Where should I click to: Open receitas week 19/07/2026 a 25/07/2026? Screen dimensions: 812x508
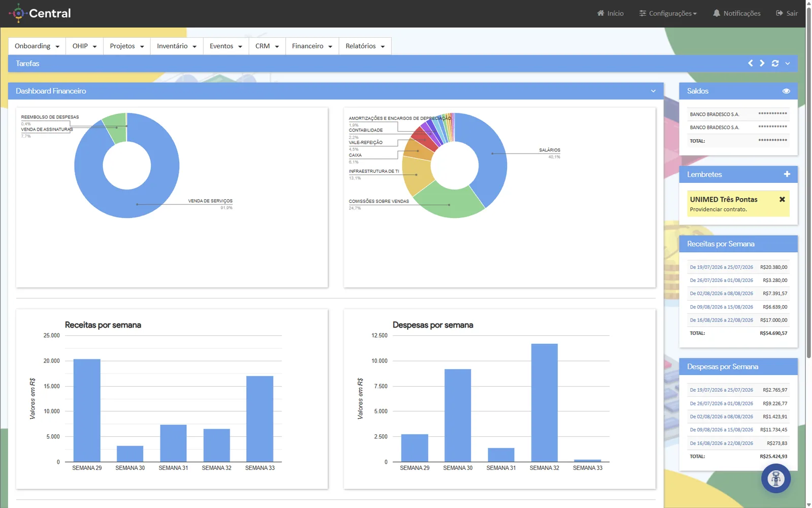721,267
